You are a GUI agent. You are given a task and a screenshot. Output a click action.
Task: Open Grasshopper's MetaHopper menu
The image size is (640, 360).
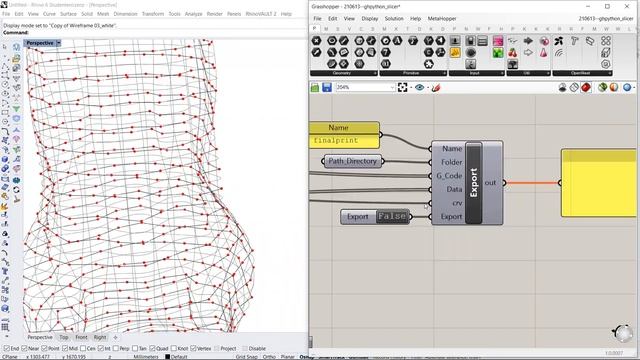click(442, 19)
